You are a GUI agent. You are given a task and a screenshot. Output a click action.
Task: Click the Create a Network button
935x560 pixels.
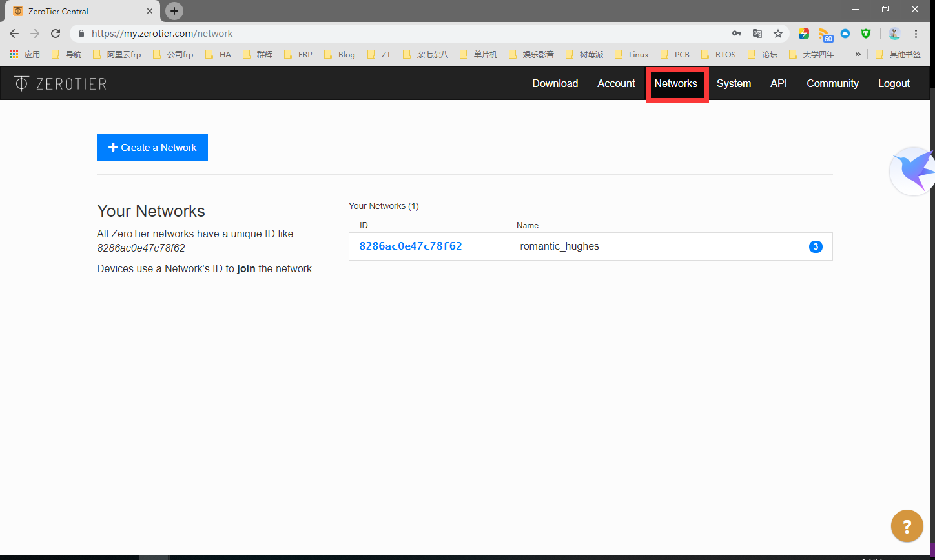(152, 147)
